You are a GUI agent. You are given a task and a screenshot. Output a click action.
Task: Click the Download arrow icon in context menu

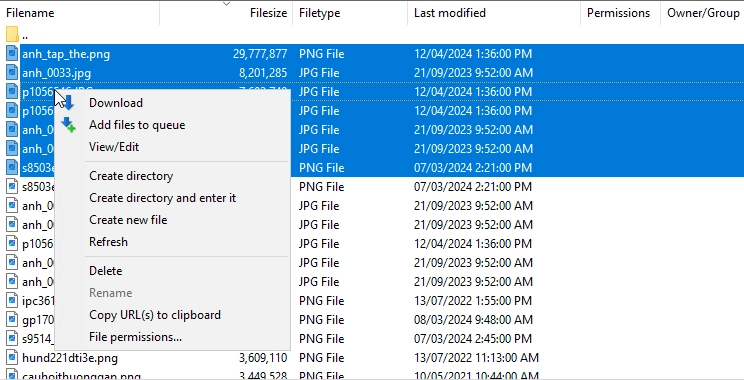click(67, 102)
